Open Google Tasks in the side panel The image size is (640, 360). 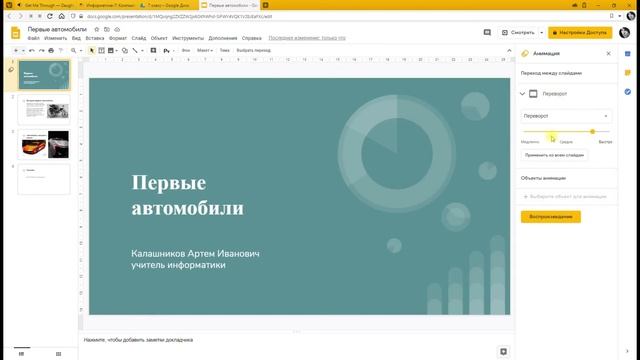[x=628, y=92]
